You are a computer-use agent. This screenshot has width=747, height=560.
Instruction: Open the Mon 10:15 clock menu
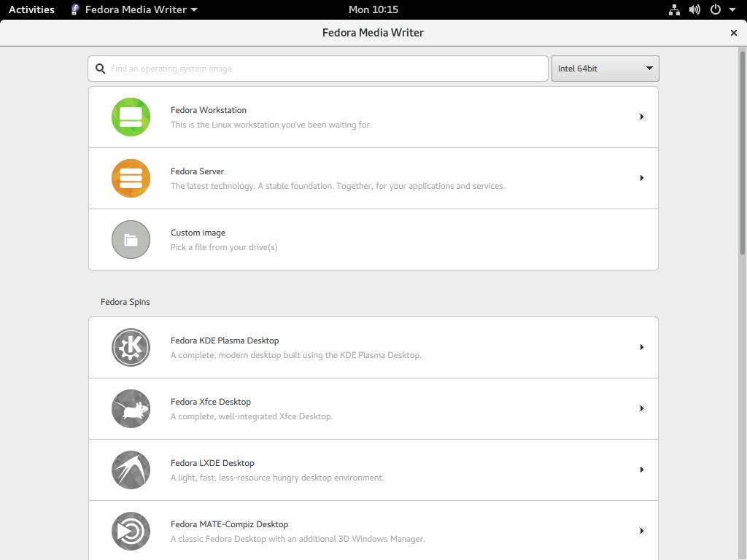tap(373, 9)
